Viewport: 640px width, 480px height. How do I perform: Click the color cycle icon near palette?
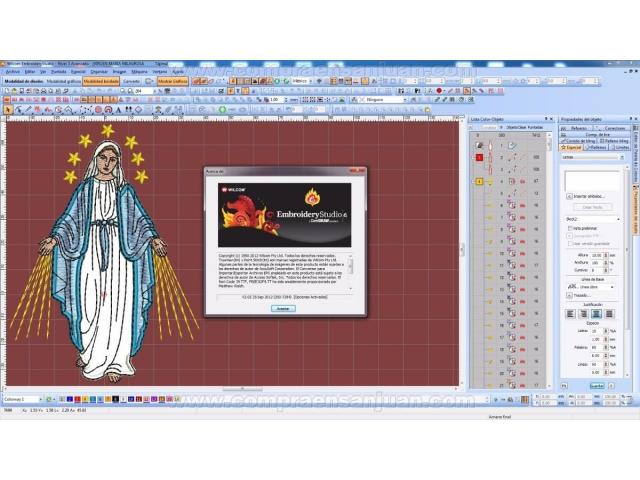point(49,399)
